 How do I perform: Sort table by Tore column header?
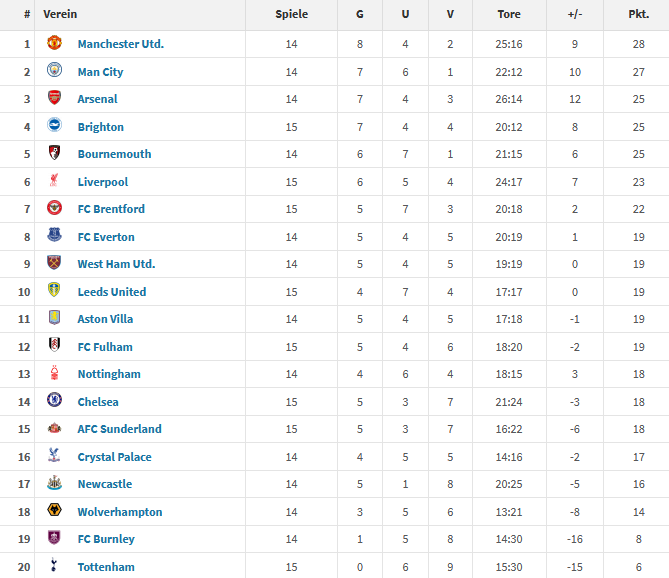[x=509, y=15]
